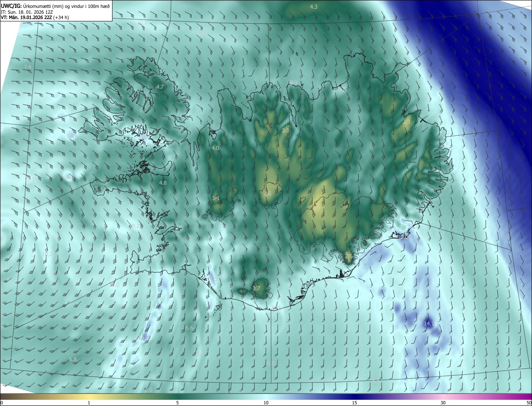Click the 4.7 value over the Westfjords

pos(160,87)
